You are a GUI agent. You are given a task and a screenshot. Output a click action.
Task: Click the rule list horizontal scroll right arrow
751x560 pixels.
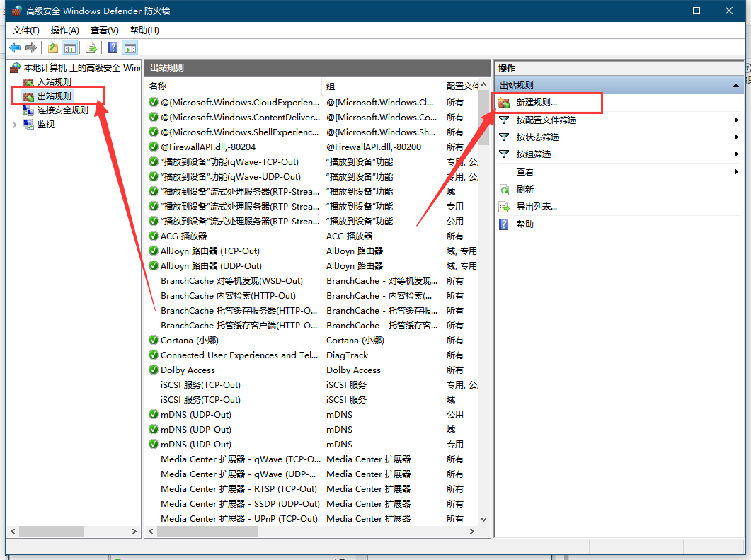point(472,531)
